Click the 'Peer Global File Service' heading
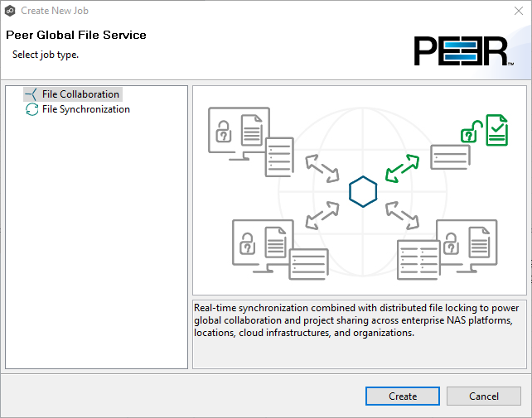This screenshot has height=418, width=532. click(76, 35)
